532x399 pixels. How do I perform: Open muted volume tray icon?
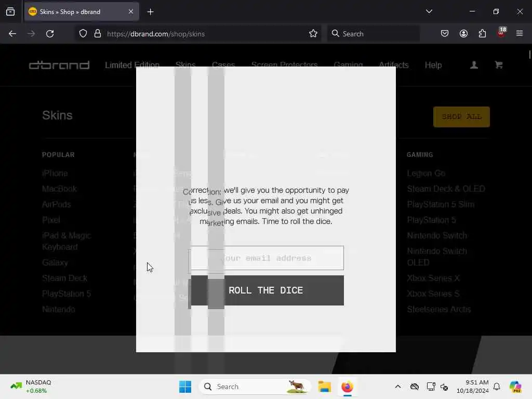pos(444,387)
